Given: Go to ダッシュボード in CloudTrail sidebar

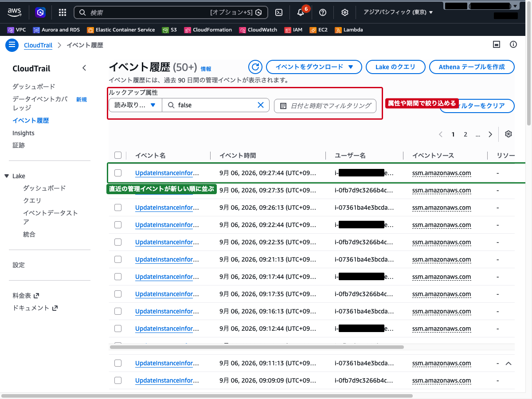Looking at the screenshot, I should [34, 86].
